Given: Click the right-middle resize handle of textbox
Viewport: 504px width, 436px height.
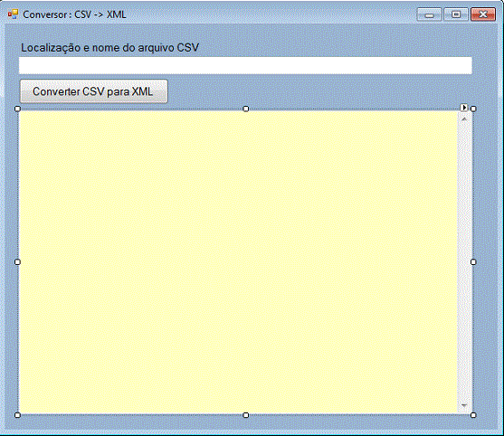Looking at the screenshot, I should tap(473, 262).
